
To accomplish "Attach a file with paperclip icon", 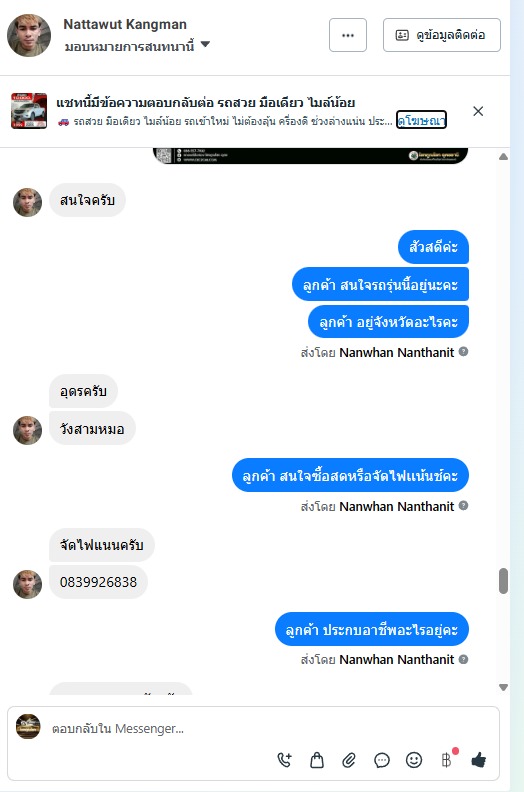I will tap(349, 760).
